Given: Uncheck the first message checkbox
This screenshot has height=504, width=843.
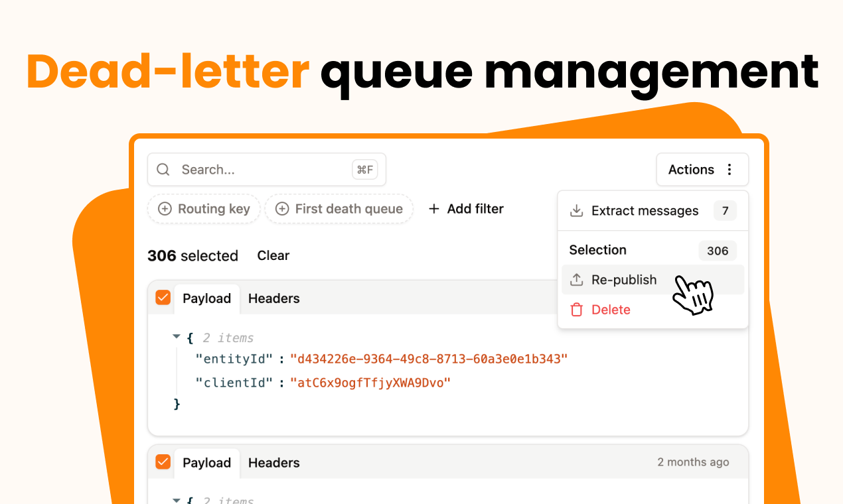Looking at the screenshot, I should pyautogui.click(x=163, y=298).
